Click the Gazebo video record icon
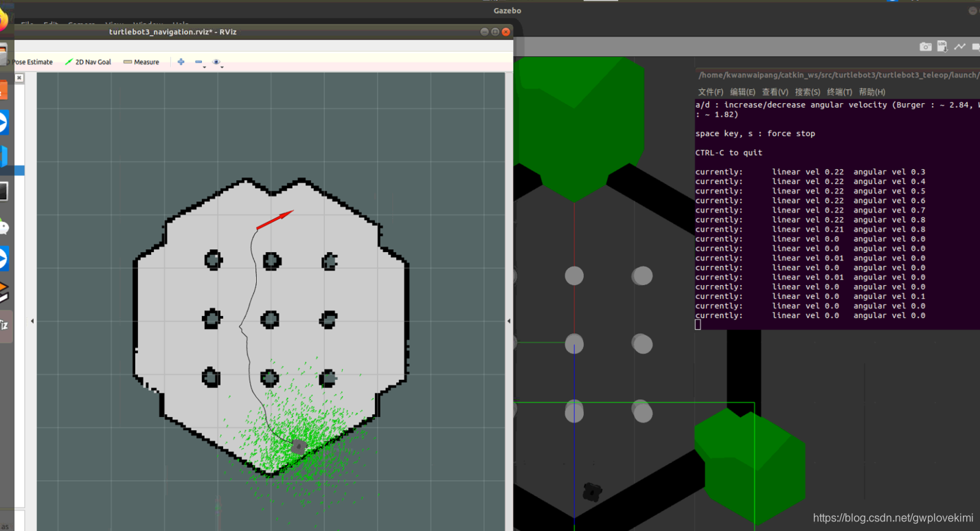The width and height of the screenshot is (980, 531). pyautogui.click(x=976, y=47)
